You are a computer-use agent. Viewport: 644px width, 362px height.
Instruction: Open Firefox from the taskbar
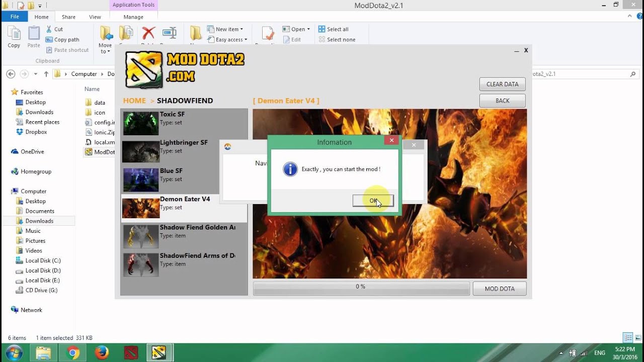click(x=102, y=353)
